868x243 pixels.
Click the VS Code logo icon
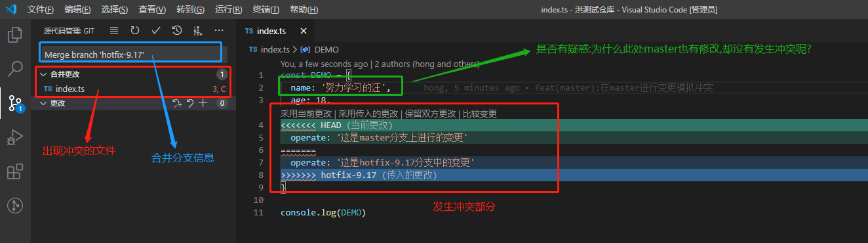11,9
